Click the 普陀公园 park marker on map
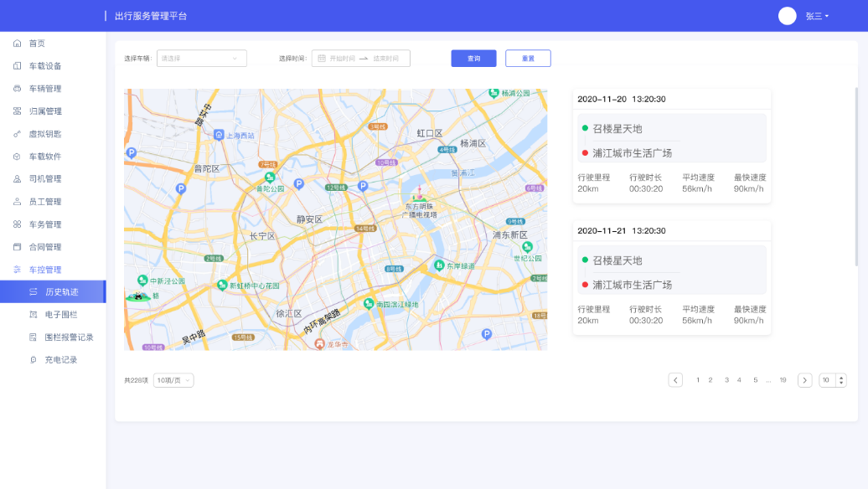This screenshot has width=868, height=489. 270,178
